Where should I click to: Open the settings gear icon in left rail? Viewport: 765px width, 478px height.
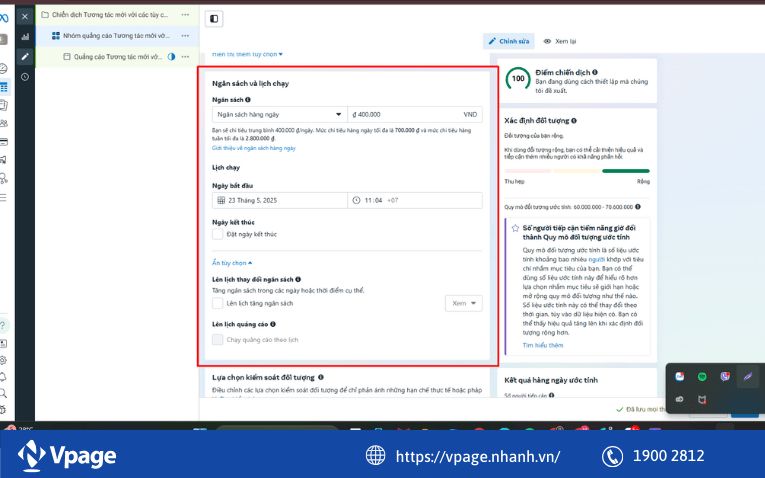3,360
